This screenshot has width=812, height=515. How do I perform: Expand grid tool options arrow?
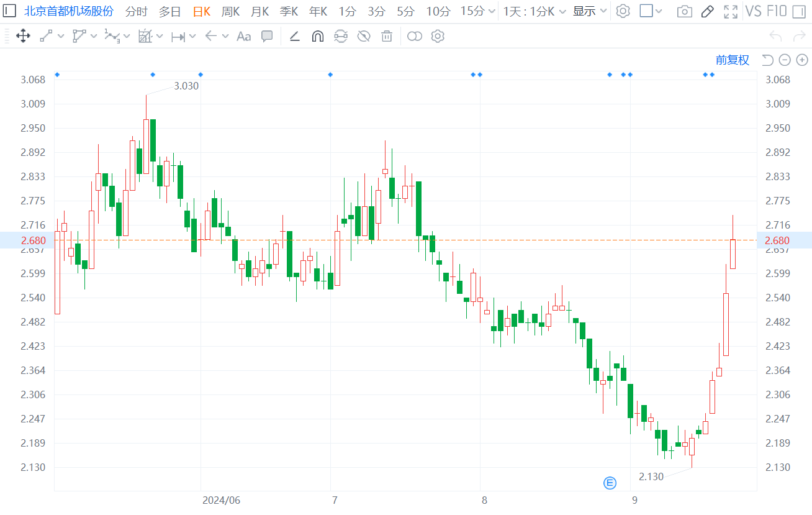(160, 37)
